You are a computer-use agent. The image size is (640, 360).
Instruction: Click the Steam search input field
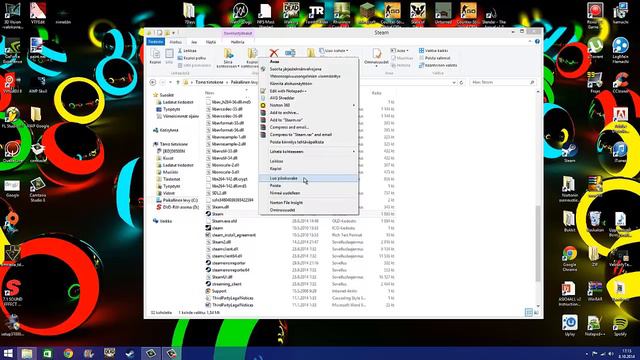502,82
